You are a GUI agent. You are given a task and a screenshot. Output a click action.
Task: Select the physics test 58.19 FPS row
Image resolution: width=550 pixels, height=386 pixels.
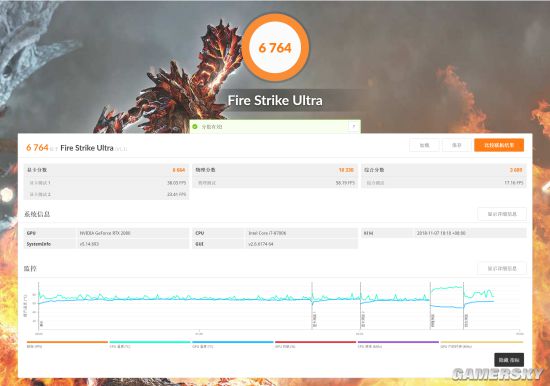pos(275,183)
